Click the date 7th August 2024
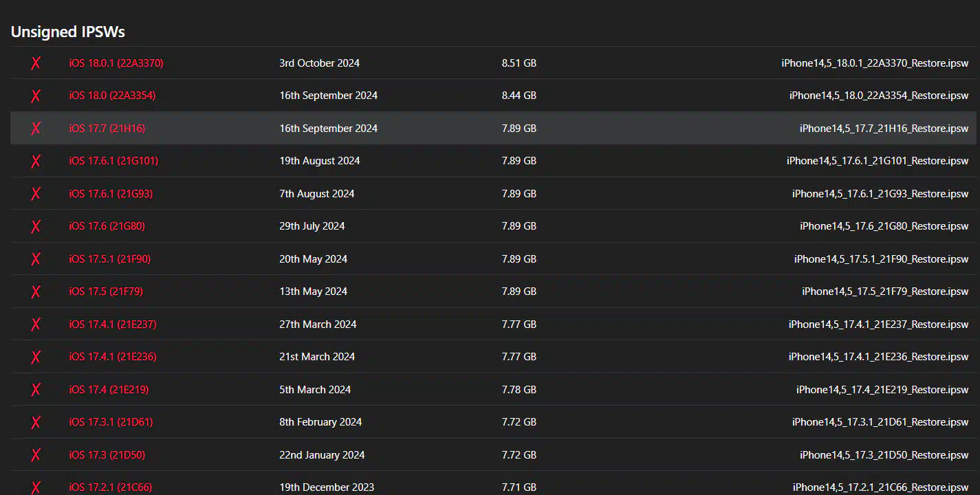 (x=317, y=194)
